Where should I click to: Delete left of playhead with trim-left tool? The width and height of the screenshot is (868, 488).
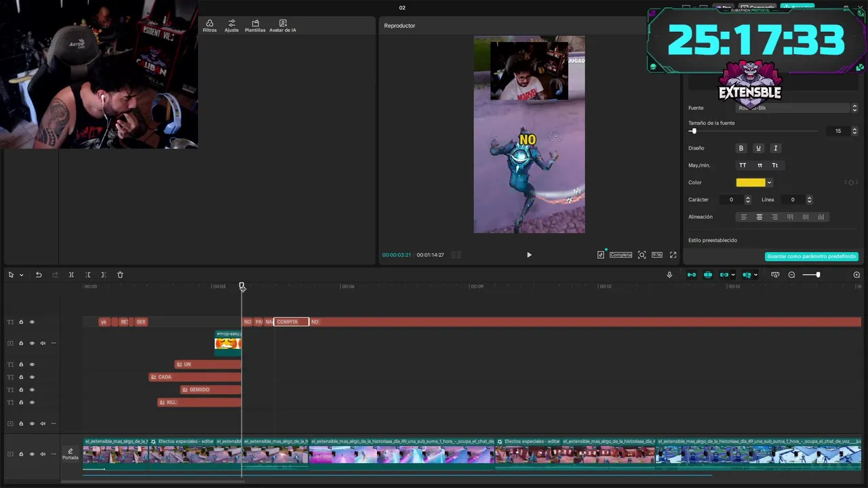click(x=87, y=274)
